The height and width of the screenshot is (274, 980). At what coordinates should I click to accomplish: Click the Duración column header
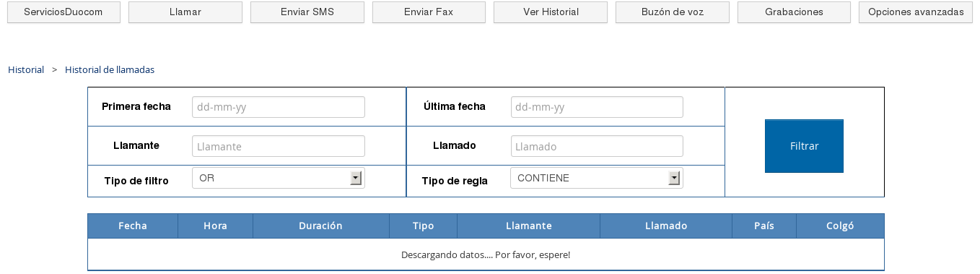point(320,226)
